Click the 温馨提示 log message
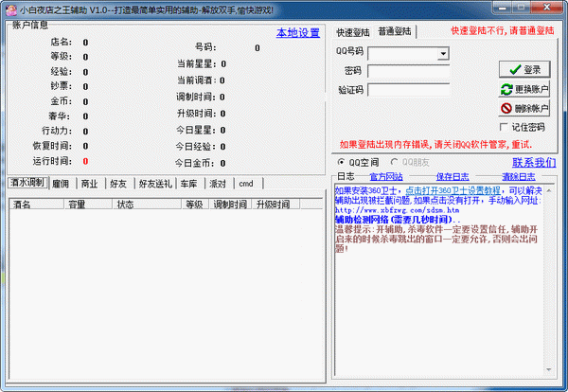This screenshot has height=392, width=568. 436,239
